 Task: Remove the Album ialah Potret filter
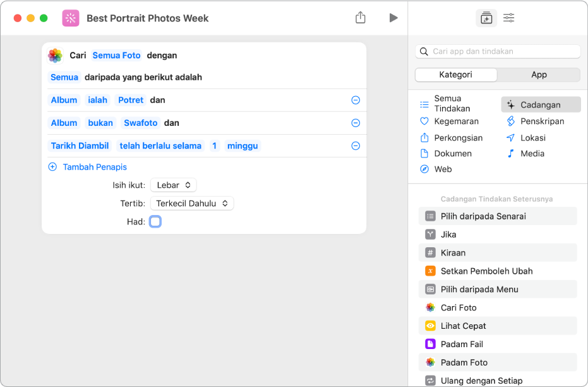coord(356,101)
